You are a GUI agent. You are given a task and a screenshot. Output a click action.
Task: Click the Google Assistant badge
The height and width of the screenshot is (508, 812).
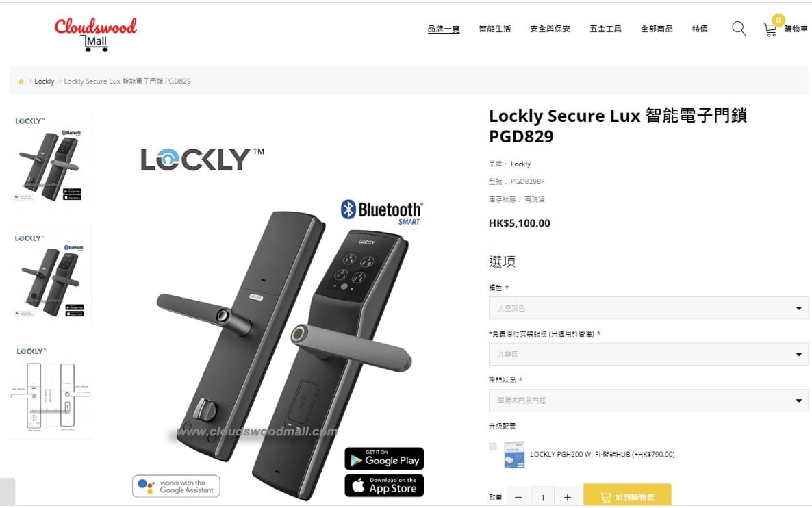(x=176, y=486)
